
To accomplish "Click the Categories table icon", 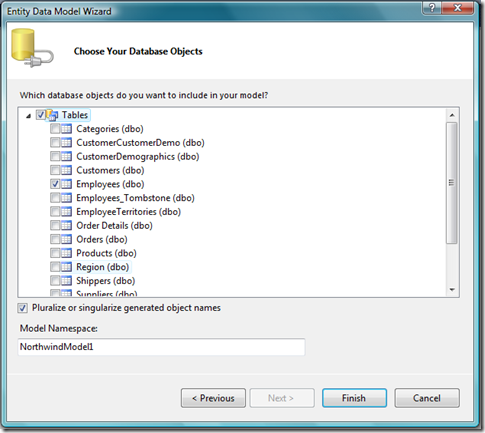I will tap(66, 129).
